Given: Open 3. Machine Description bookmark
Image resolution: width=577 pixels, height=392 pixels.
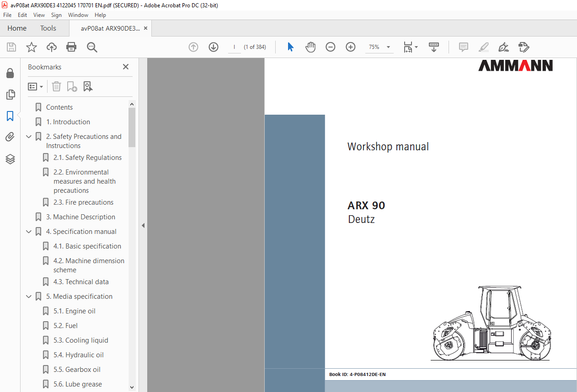Looking at the screenshot, I should pyautogui.click(x=80, y=217).
